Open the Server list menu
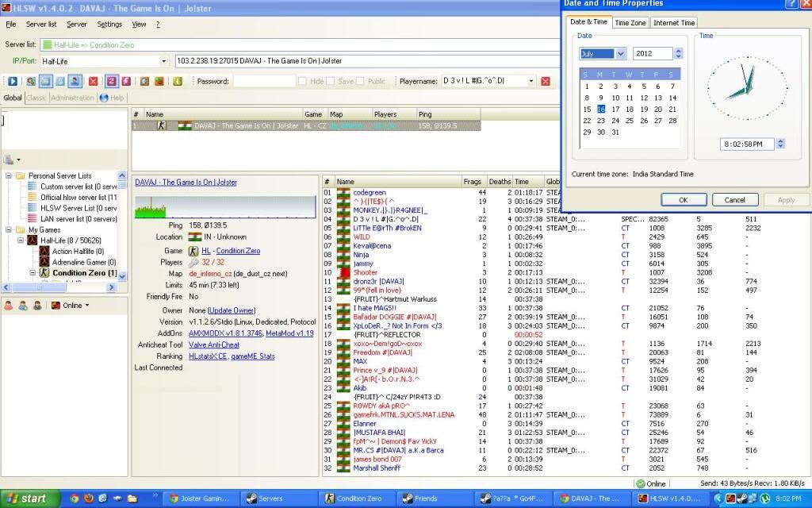Viewport: 812px width, 508px height. [41, 25]
